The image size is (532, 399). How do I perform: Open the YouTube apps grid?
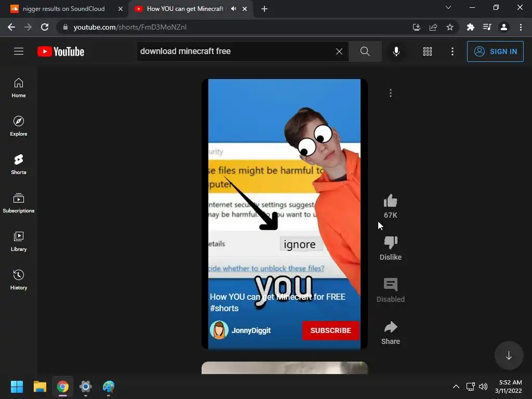point(428,51)
